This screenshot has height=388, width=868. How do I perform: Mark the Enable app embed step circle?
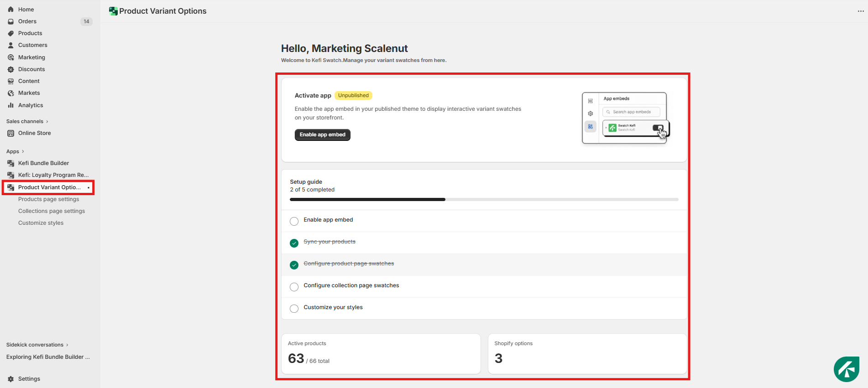click(294, 221)
